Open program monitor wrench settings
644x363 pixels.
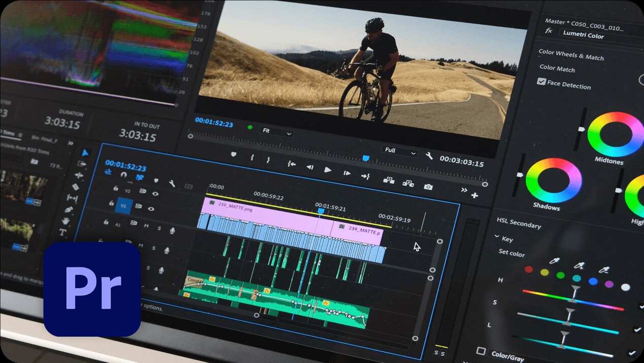pyautogui.click(x=429, y=156)
